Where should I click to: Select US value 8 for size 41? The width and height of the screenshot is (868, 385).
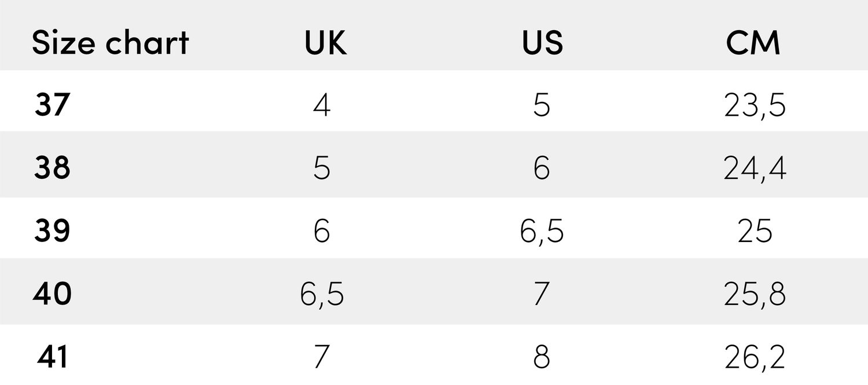[541, 357]
